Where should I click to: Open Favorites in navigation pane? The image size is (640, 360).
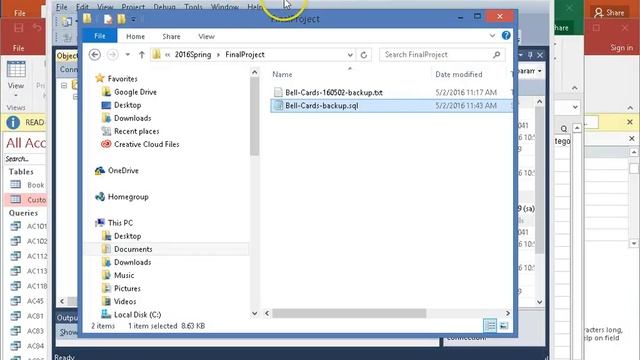pos(122,79)
